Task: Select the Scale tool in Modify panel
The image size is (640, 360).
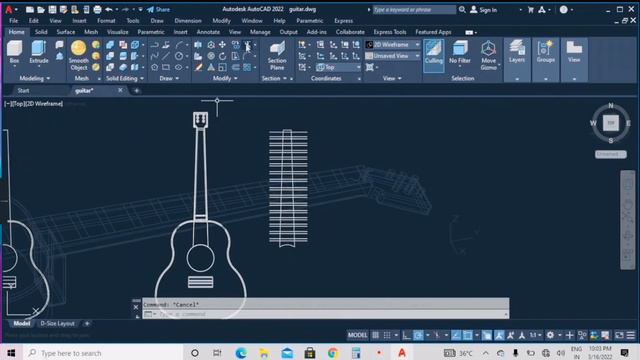Action: point(222,67)
